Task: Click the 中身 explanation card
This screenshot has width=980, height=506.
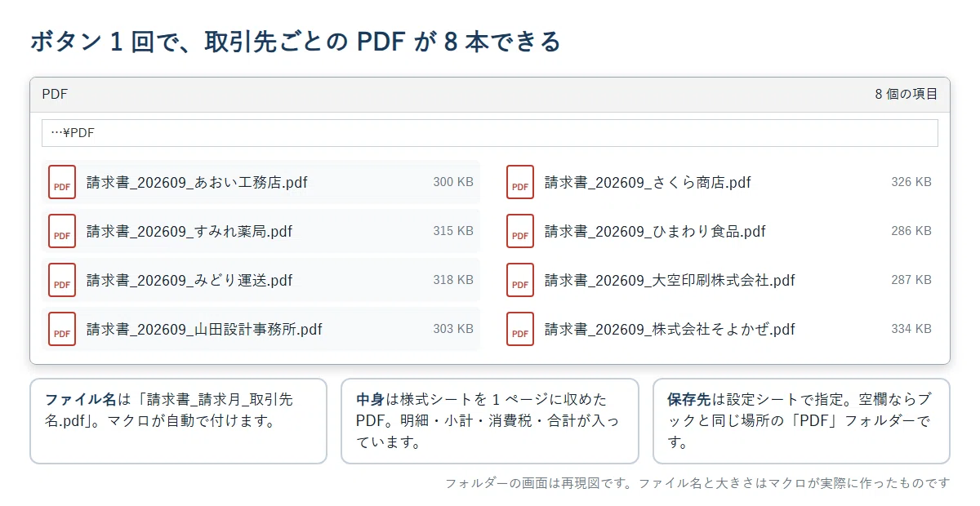Action: click(x=490, y=421)
